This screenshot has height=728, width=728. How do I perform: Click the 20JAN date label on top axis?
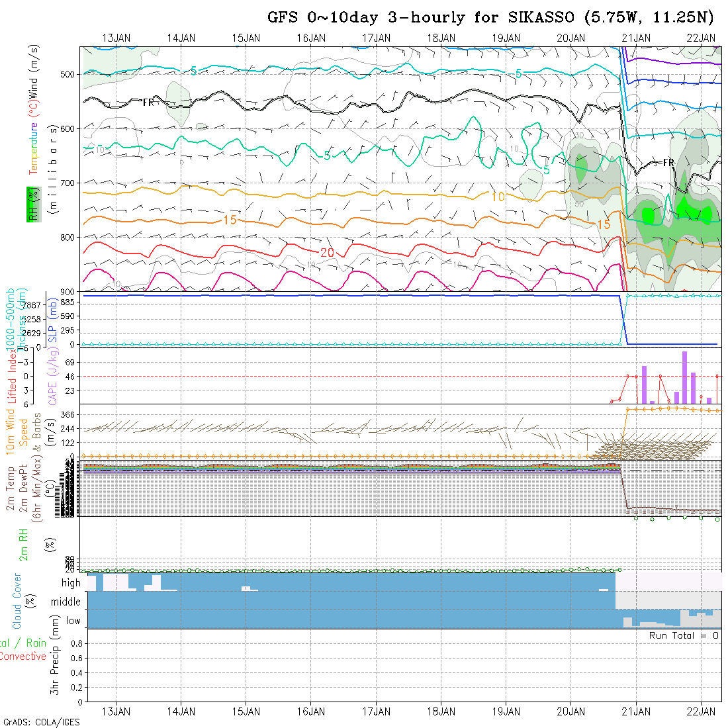571,38
